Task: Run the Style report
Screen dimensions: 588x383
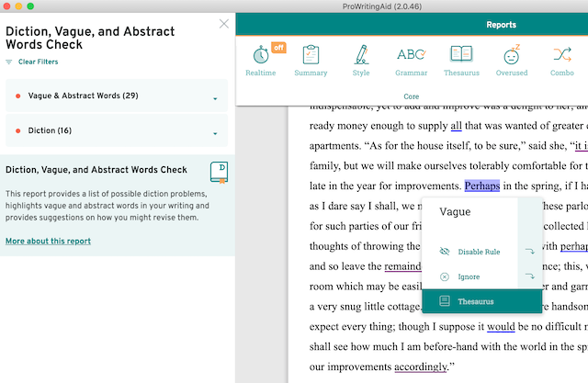Action: pyautogui.click(x=361, y=61)
